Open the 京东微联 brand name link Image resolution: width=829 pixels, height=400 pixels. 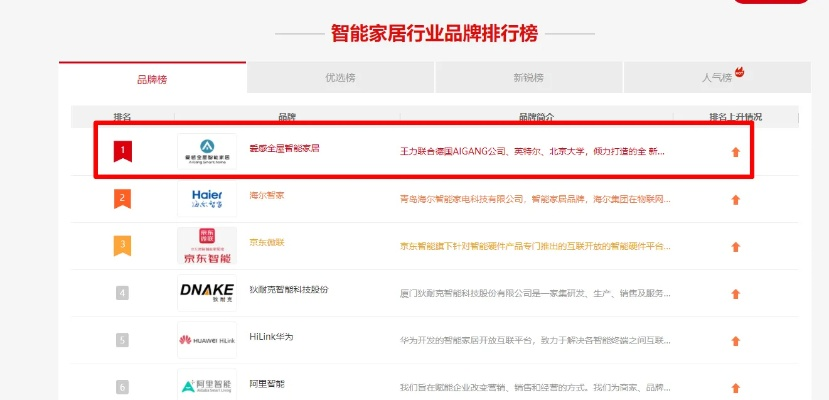(x=267, y=242)
